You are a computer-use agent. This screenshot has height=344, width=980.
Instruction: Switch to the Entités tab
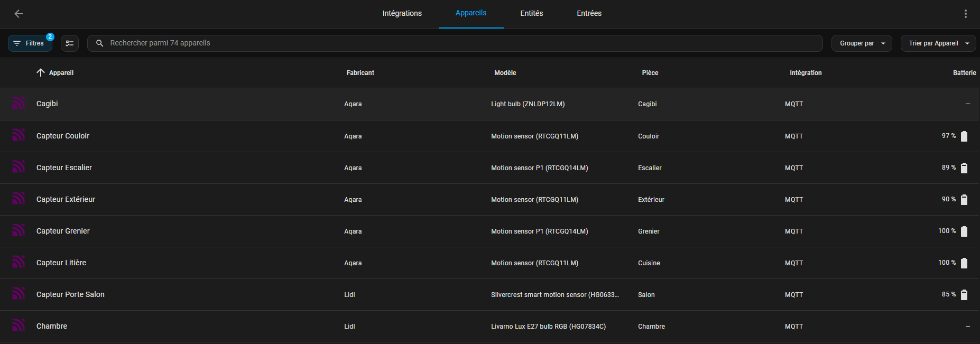[531, 14]
